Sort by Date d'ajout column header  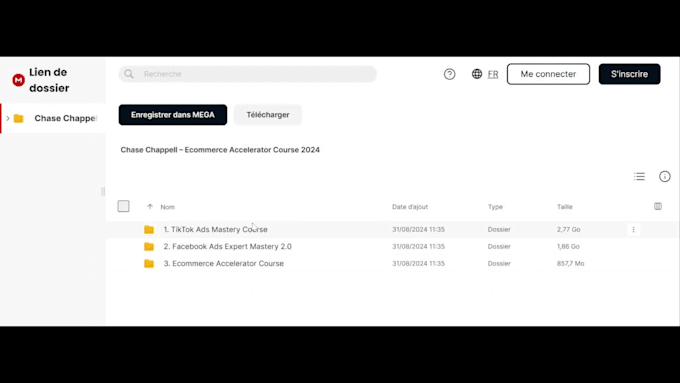click(410, 207)
